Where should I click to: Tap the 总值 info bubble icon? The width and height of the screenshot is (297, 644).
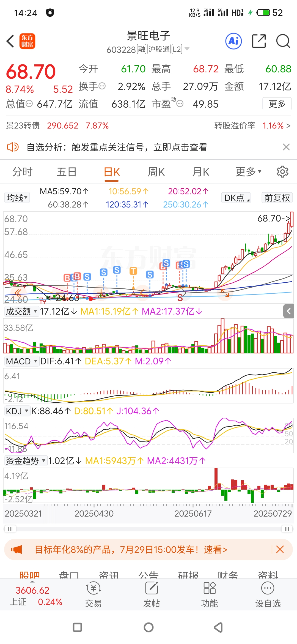click(x=29, y=104)
